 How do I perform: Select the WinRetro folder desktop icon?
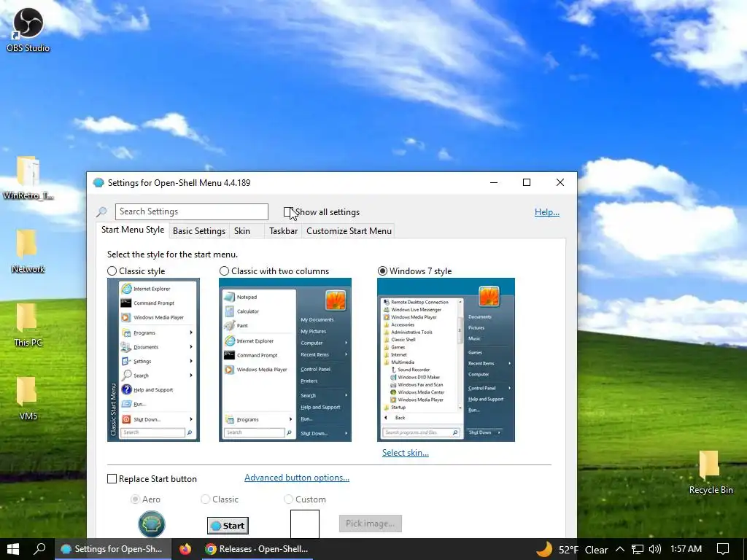[x=28, y=178]
